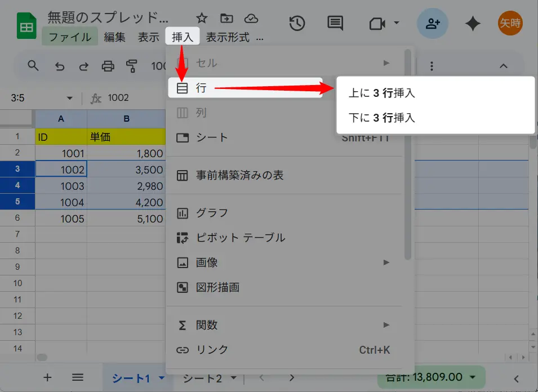Open version history clock icon
The image size is (538, 392).
click(x=297, y=23)
